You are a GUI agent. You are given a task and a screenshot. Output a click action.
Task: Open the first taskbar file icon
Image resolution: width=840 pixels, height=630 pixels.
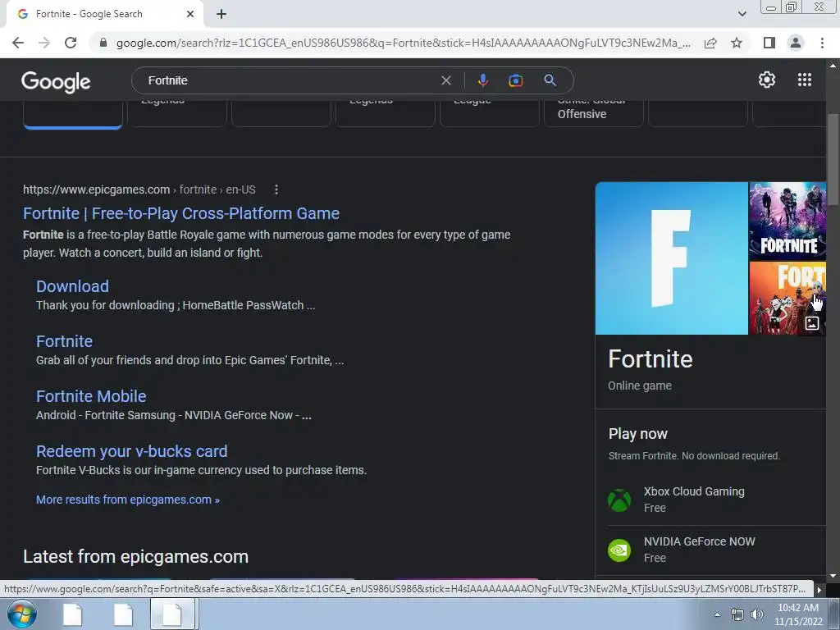(x=72, y=614)
